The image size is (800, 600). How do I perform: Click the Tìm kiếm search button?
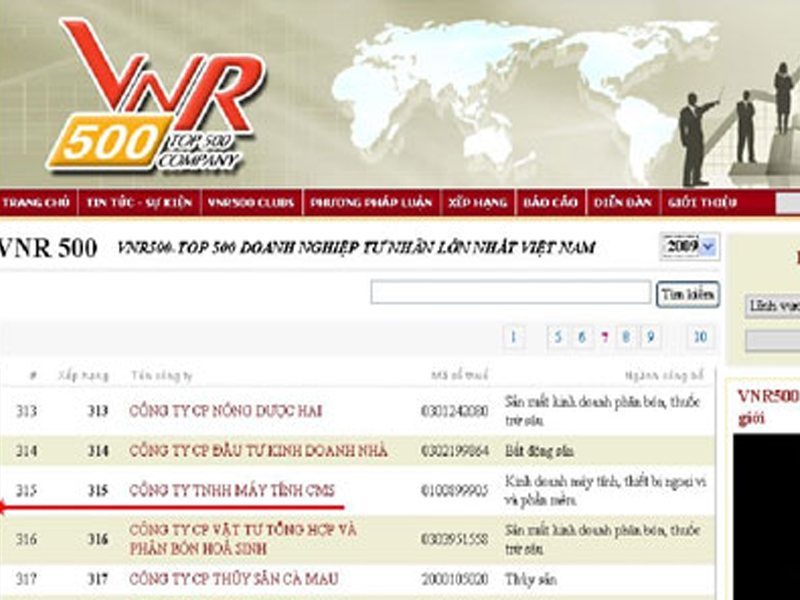click(x=688, y=294)
